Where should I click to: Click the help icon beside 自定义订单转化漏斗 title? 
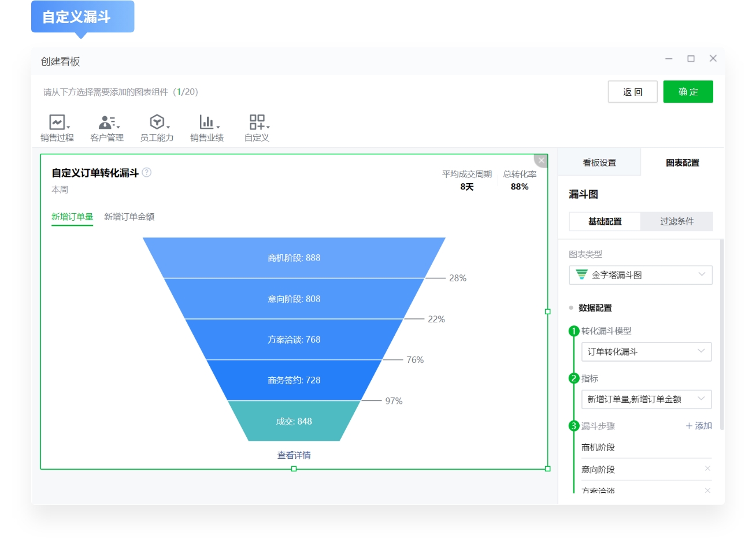[146, 172]
